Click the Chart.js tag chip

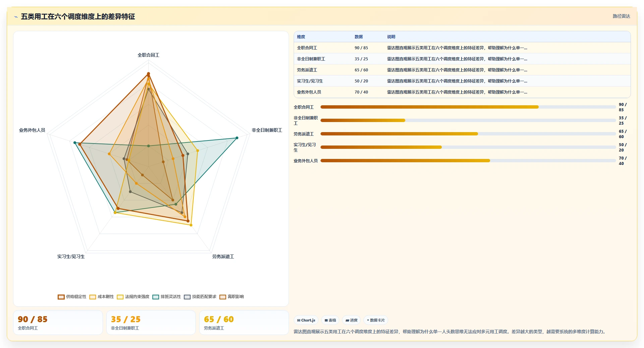pyautogui.click(x=306, y=320)
